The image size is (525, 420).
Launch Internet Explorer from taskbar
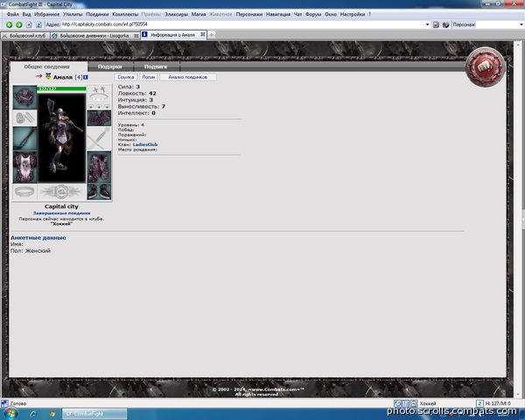[33, 414]
